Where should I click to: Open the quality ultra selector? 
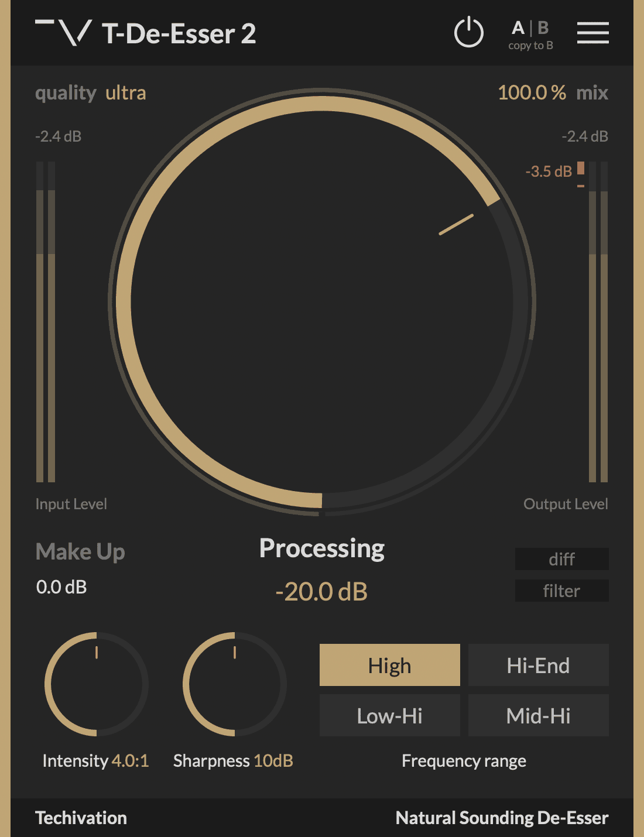click(x=125, y=93)
